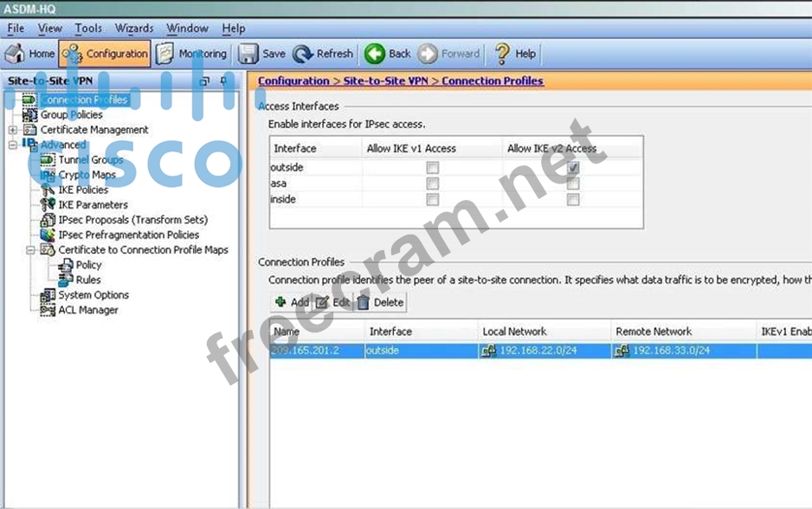Collapse the Advanced tree node
This screenshot has height=509, width=812.
click(13, 145)
